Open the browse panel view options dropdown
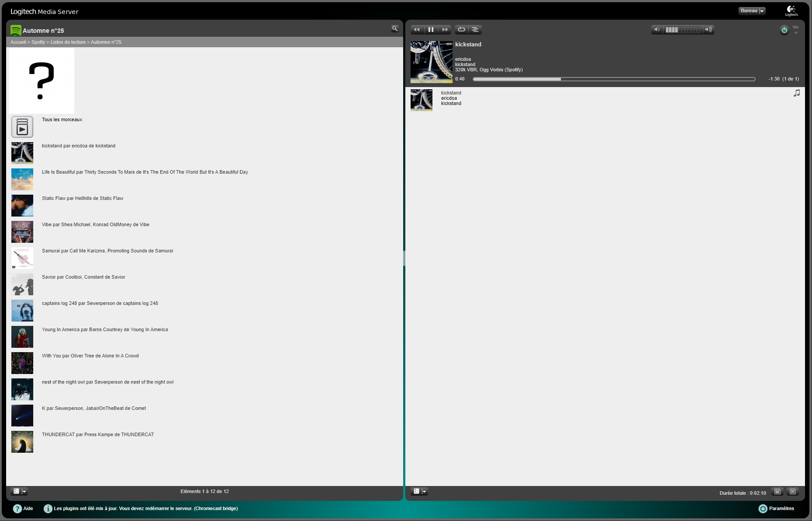The image size is (812, 521). [19, 491]
